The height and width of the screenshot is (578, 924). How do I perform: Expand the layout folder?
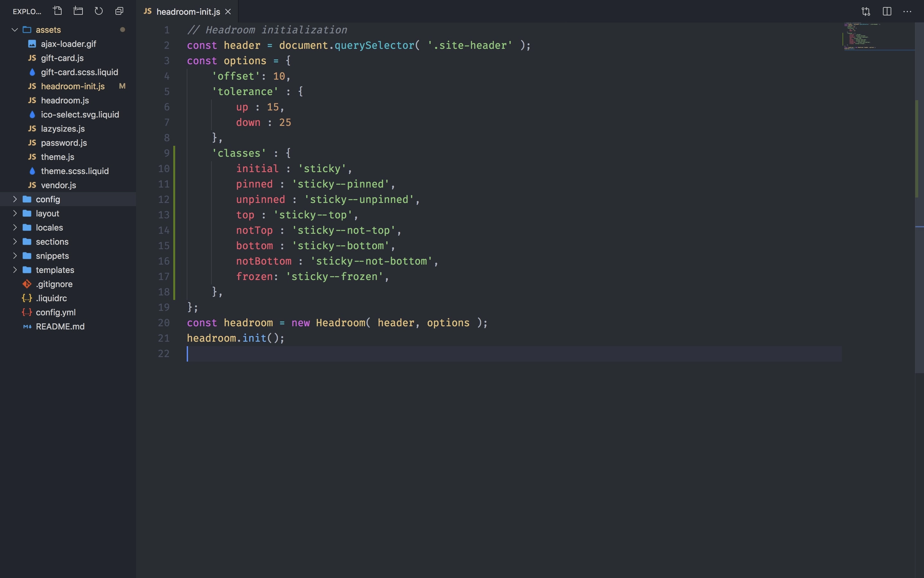click(15, 213)
